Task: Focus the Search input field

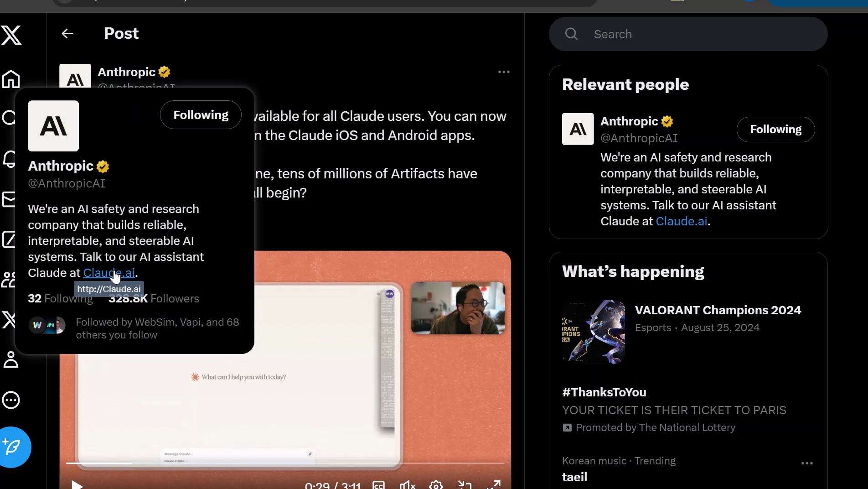Action: [x=688, y=34]
